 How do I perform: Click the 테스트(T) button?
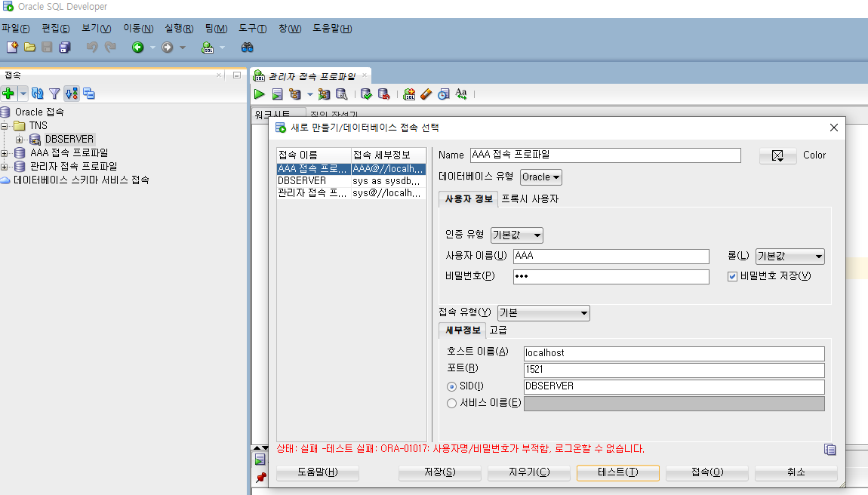(617, 472)
